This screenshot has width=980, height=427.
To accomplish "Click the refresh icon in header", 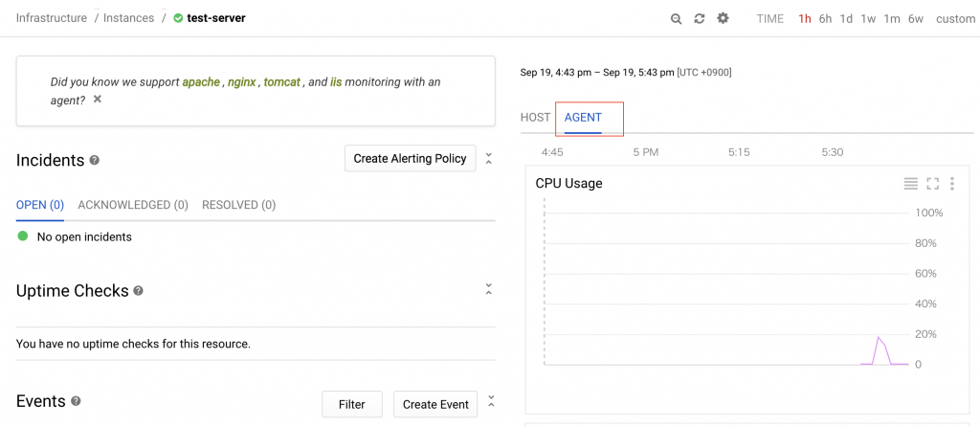I will [700, 19].
